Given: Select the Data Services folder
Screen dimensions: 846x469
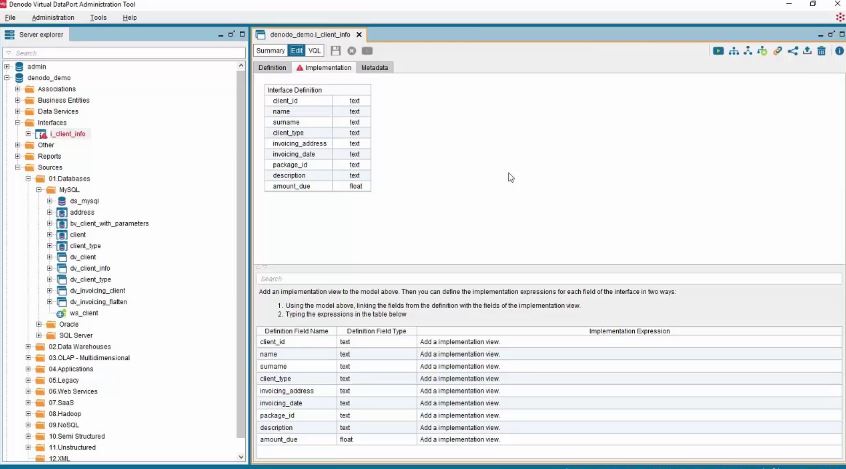Looking at the screenshot, I should click(58, 111).
